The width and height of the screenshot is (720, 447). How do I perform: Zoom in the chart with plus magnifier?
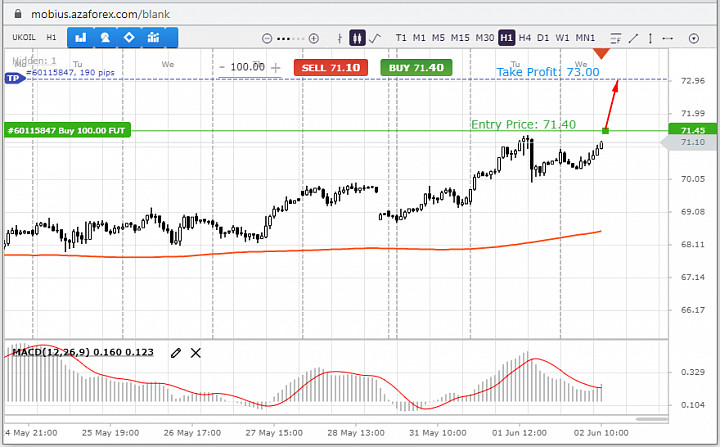[x=314, y=38]
